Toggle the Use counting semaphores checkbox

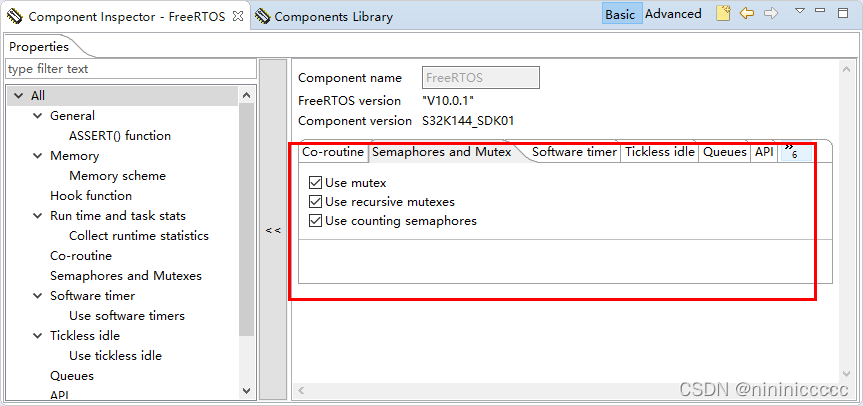tap(315, 221)
